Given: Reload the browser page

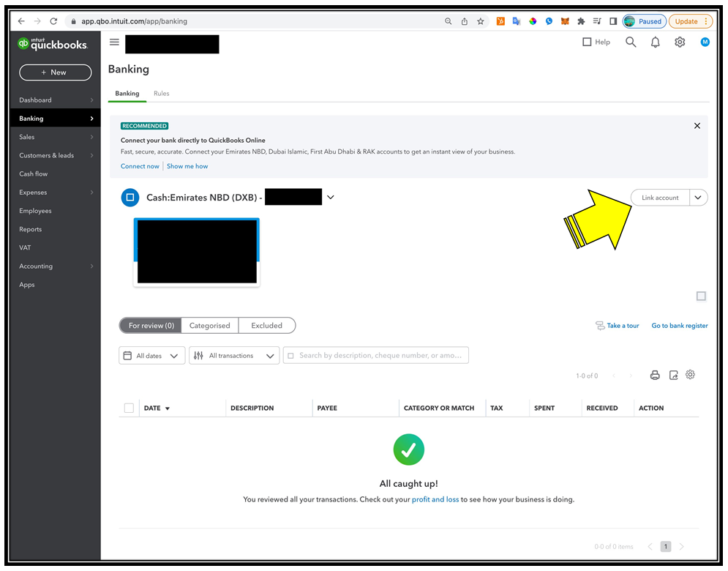Looking at the screenshot, I should [54, 21].
